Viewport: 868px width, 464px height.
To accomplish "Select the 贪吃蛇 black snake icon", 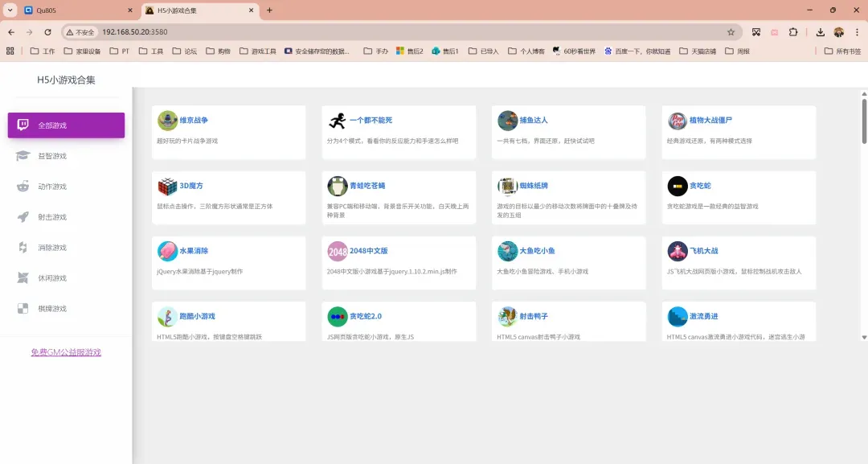I will tap(678, 186).
